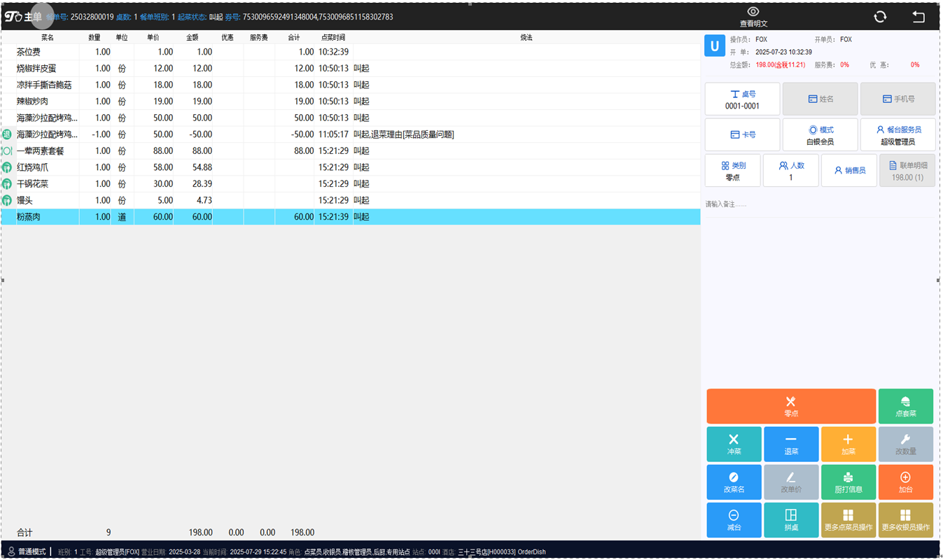The image size is (943, 560).
Task: Open 联单明细 198.00 (1) tile
Action: [907, 170]
